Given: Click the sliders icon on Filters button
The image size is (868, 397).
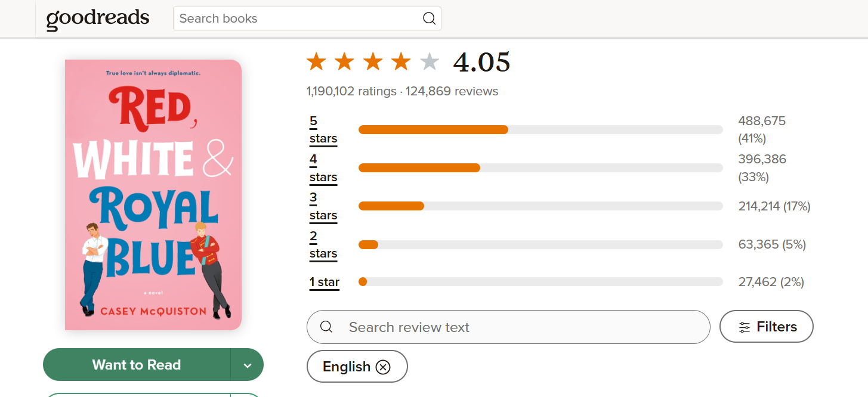Looking at the screenshot, I should pyautogui.click(x=745, y=327).
